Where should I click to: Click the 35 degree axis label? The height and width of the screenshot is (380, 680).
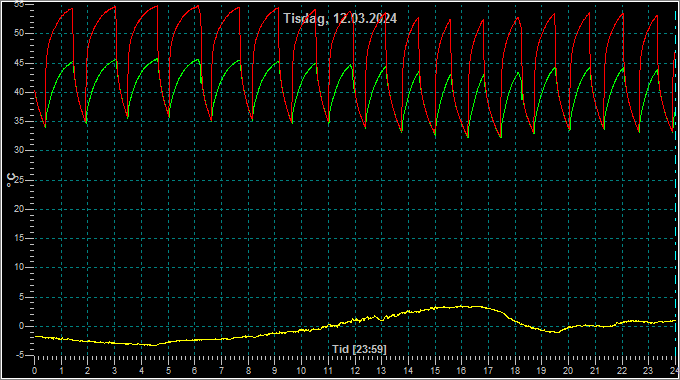click(19, 121)
